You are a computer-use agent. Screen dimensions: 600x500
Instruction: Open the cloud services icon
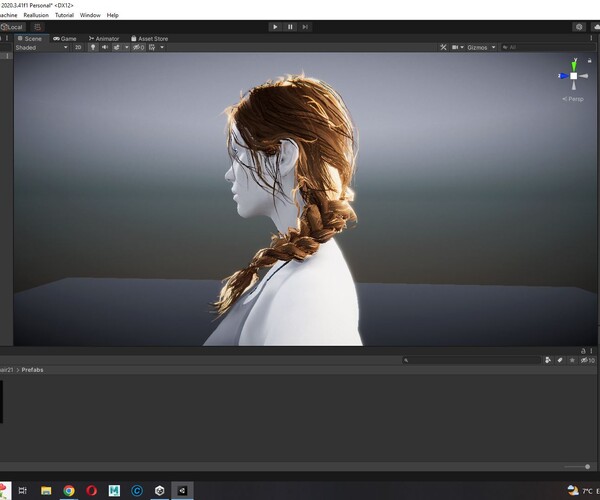pos(596,27)
